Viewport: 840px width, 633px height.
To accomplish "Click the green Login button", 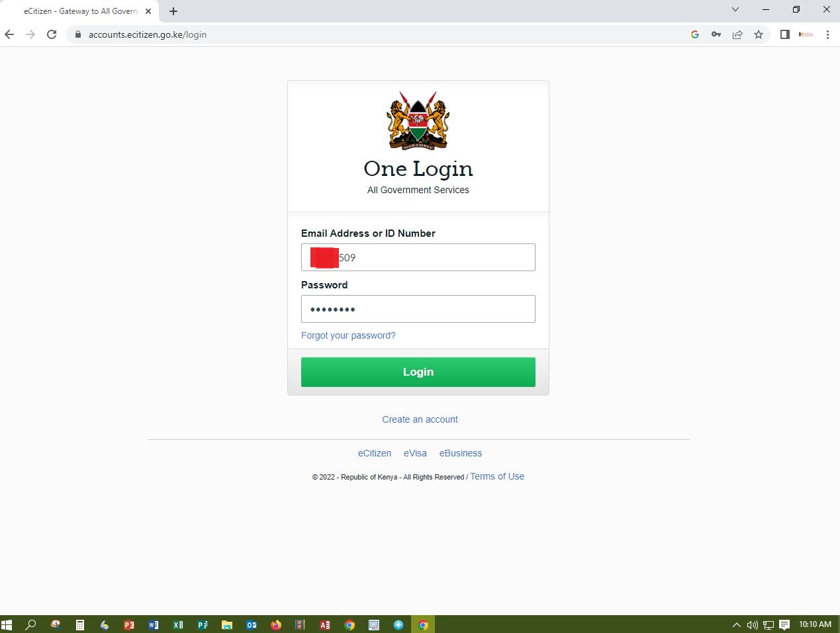I will 418,372.
